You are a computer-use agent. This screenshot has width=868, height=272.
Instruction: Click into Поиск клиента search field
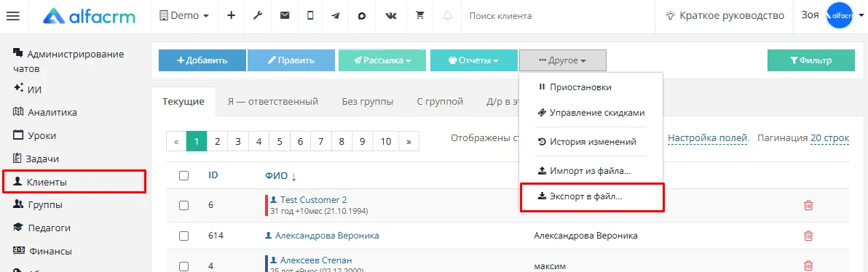click(x=558, y=16)
